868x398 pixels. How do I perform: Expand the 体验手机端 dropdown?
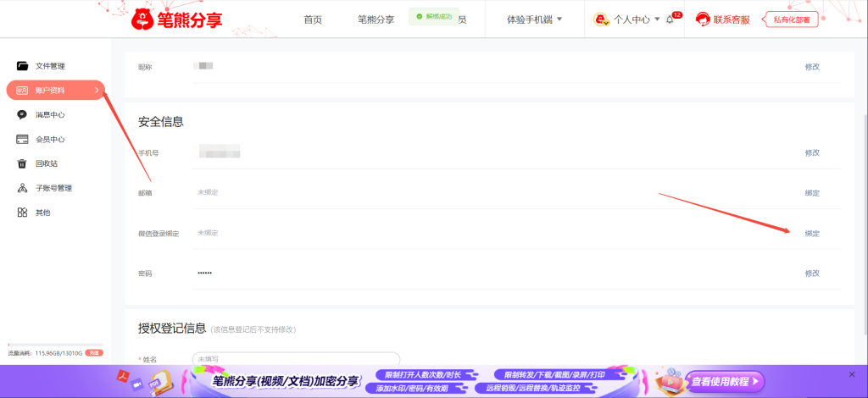point(559,19)
